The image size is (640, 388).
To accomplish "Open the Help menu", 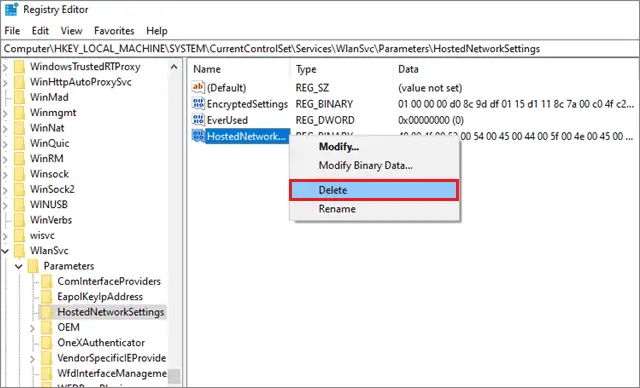I will coord(157,31).
